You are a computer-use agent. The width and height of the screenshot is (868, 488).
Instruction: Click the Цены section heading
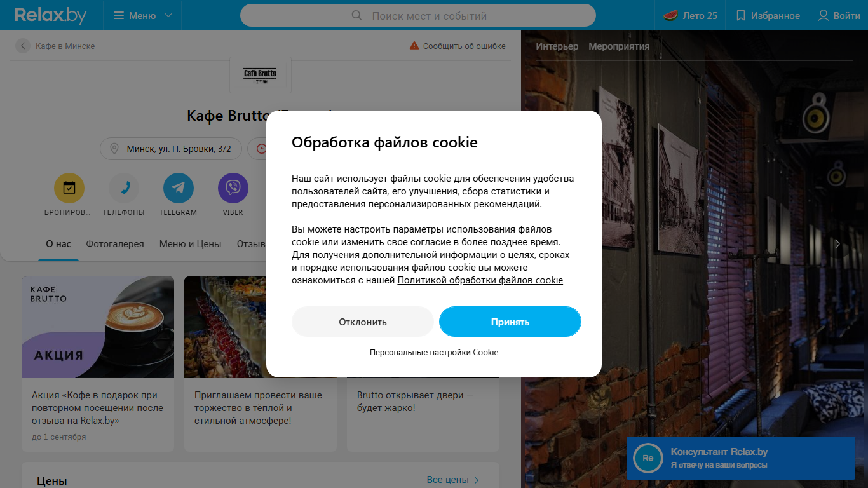point(52,481)
